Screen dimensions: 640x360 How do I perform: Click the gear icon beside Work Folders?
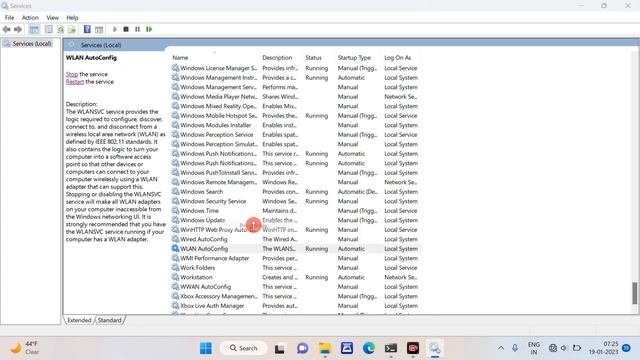coord(175,268)
